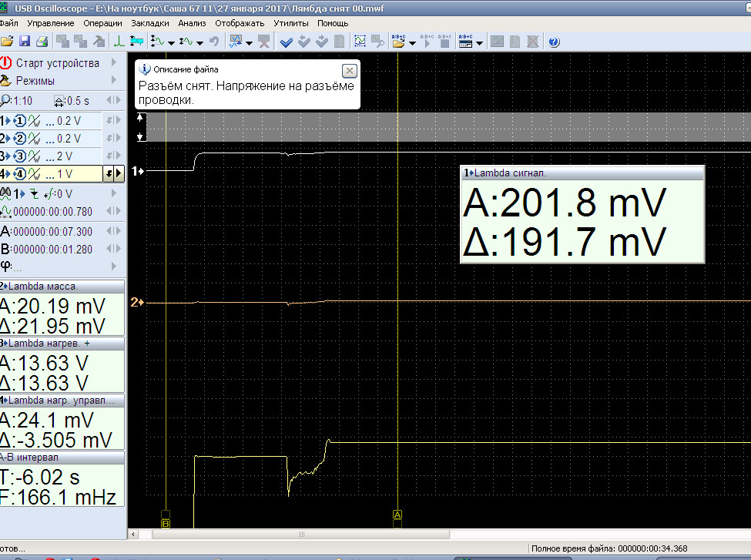The image size is (751, 560).
Task: Expand the Режимы submenu arrow
Action: [x=115, y=80]
